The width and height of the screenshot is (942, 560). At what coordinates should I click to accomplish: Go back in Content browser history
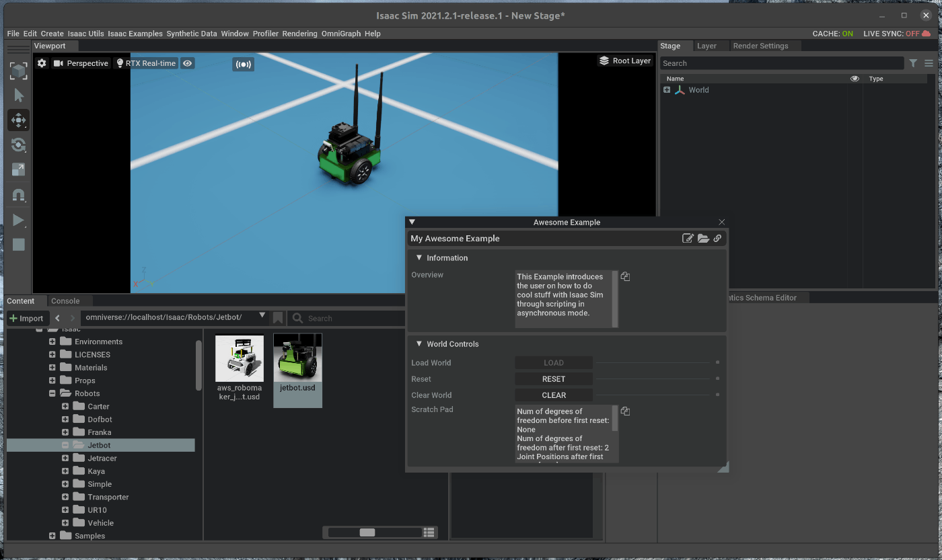(58, 318)
